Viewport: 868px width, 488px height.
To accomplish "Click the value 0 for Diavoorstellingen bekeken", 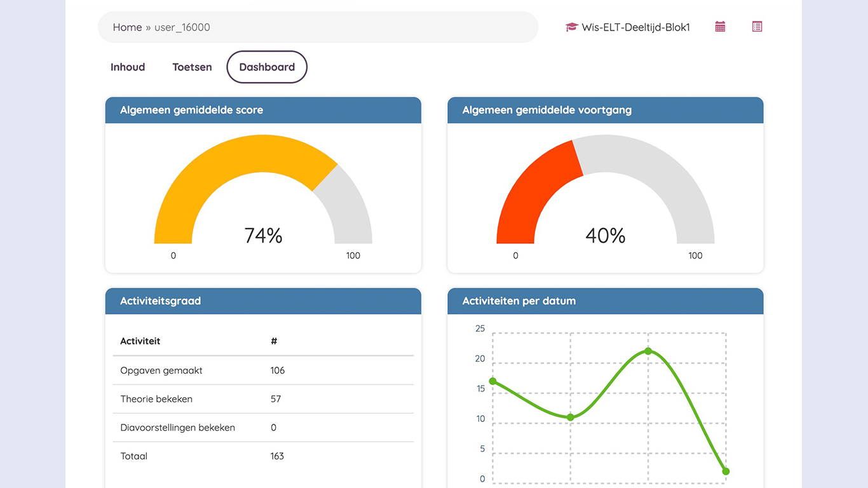I will coord(274,428).
